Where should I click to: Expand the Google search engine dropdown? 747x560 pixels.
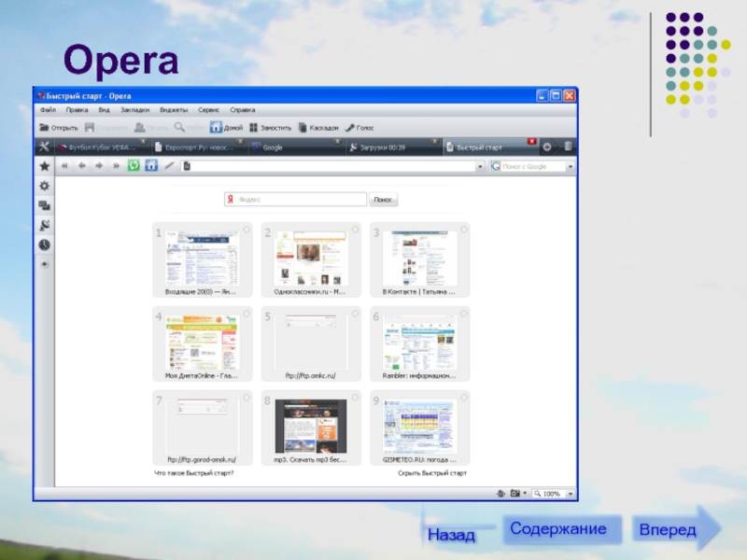(571, 166)
